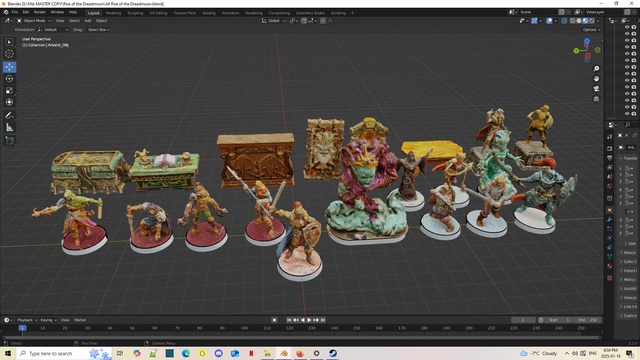The height and width of the screenshot is (360, 640).
Task: Toggle X-Ray mode in viewport header
Action: point(564,21)
